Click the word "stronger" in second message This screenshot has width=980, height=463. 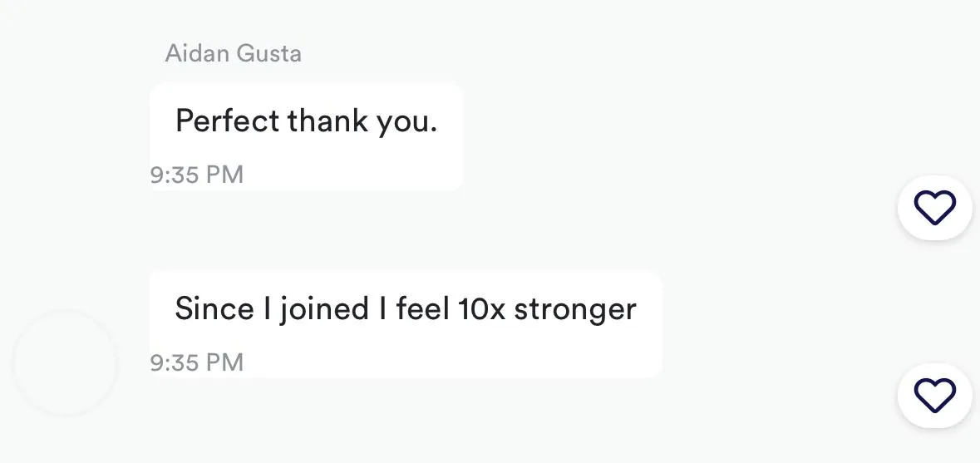pos(575,311)
